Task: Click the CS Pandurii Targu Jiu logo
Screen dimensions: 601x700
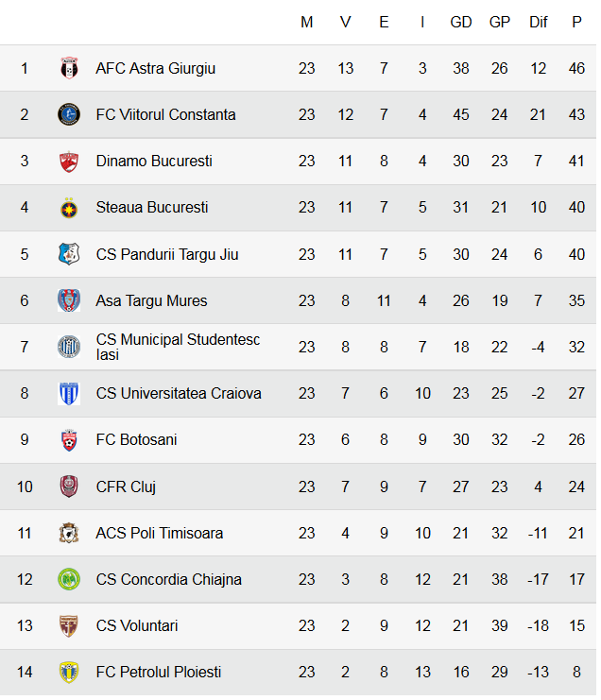Action: click(x=69, y=254)
